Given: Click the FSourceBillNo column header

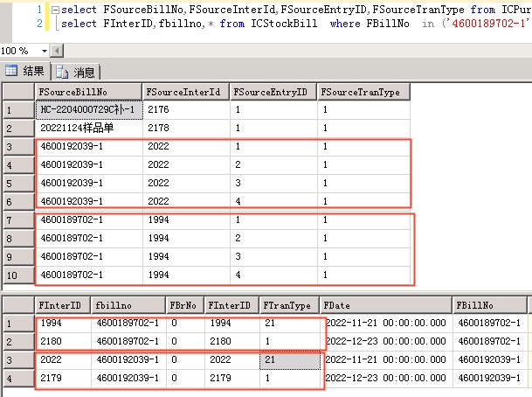Looking at the screenshot, I should (87, 91).
